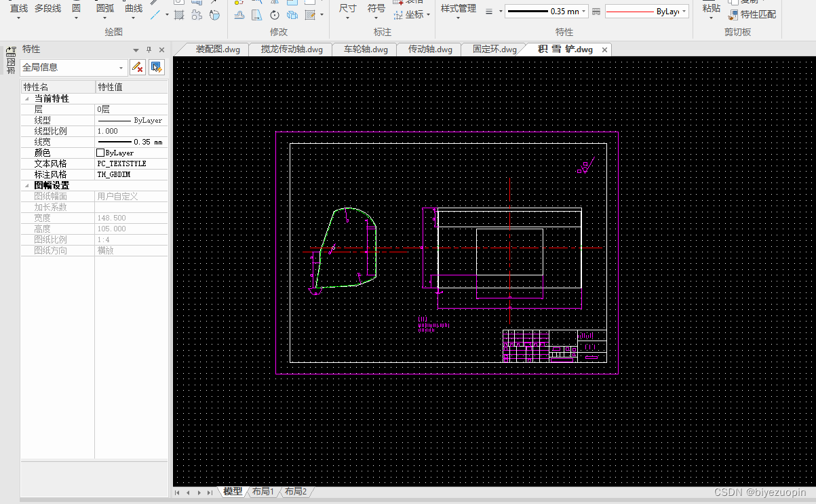This screenshot has width=816, height=504.
Task: Select the 0层 layer value
Action: [131, 109]
